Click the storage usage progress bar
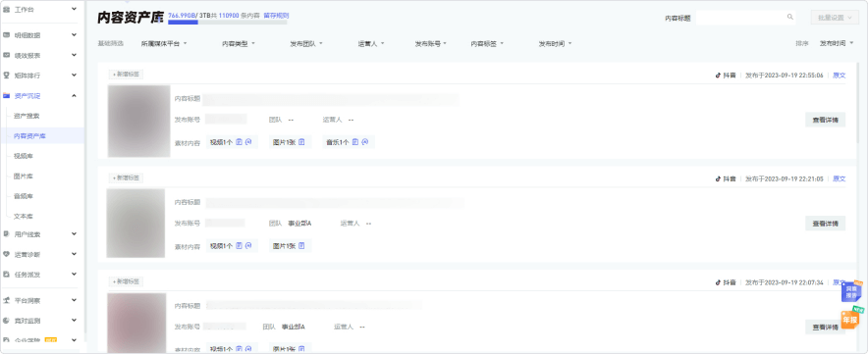Image resolution: width=868 pixels, height=354 pixels. tap(228, 23)
